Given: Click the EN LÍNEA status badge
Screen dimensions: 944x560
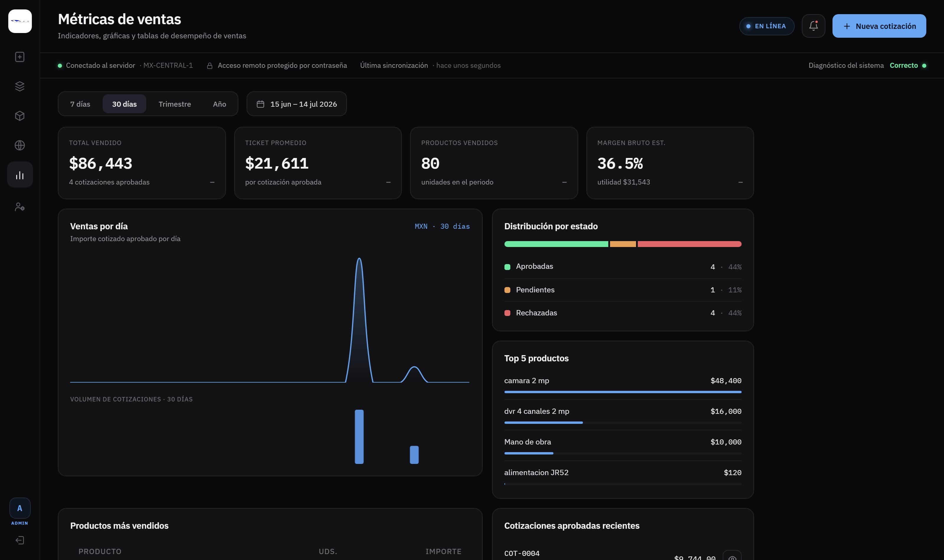Looking at the screenshot, I should tap(766, 26).
